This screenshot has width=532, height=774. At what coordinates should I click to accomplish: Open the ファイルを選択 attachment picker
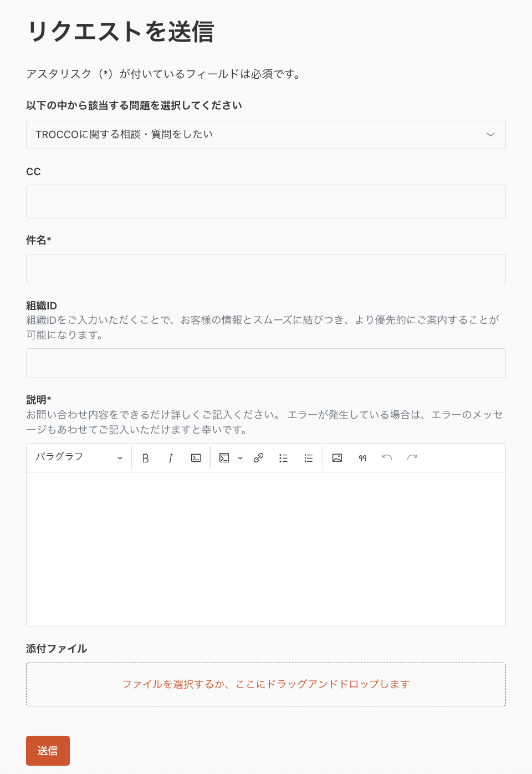tap(265, 684)
